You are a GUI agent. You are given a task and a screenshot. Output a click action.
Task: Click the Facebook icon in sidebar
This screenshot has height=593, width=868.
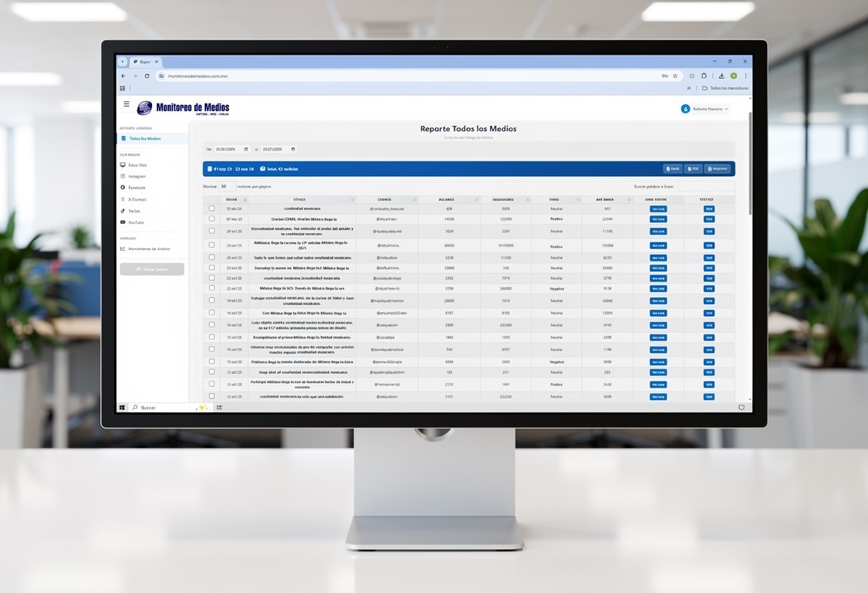tap(123, 188)
